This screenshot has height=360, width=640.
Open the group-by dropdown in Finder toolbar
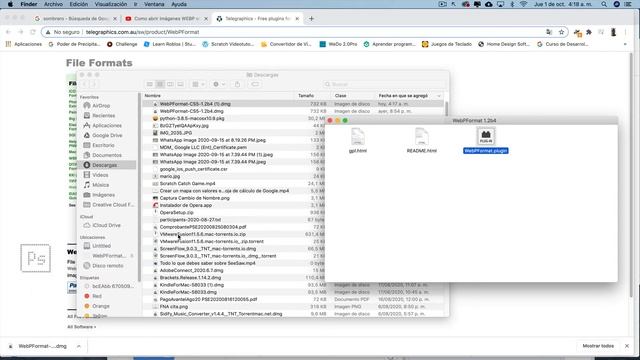point(198,84)
